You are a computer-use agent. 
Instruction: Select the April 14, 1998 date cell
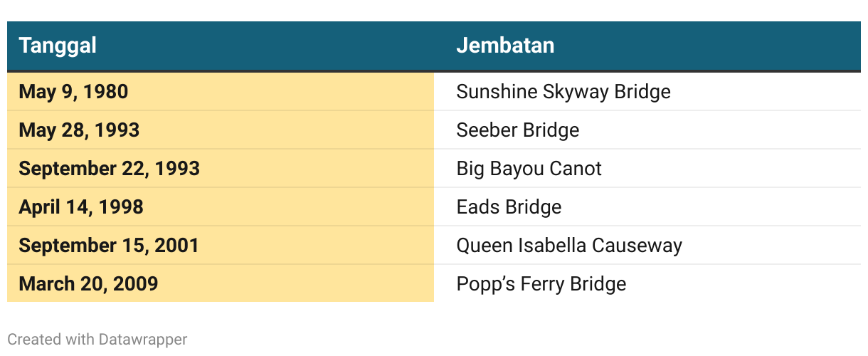pos(221,207)
